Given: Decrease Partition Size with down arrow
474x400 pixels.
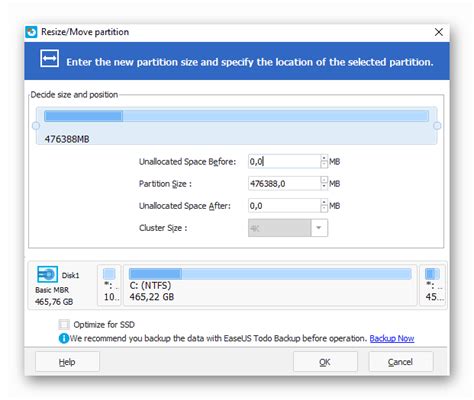Looking at the screenshot, I should [324, 187].
